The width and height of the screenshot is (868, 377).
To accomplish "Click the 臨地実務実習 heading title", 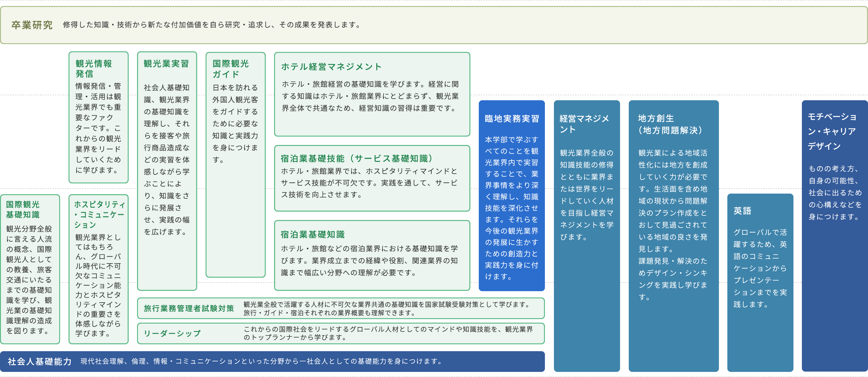I will click(x=511, y=119).
